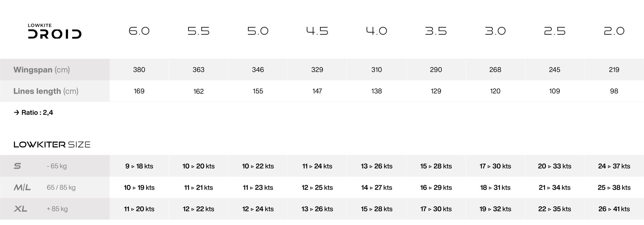Click the 14 ▹ 27 kts cell
The height and width of the screenshot is (225, 644).
pos(376,188)
